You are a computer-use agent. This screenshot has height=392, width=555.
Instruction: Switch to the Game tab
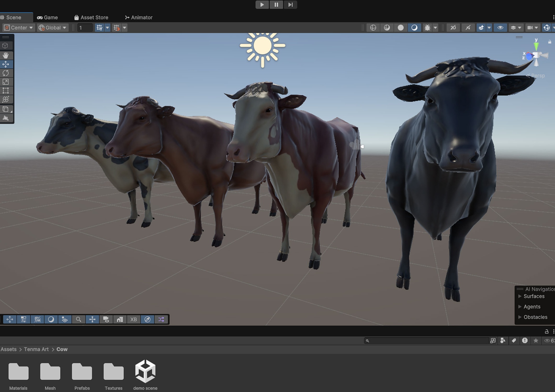click(x=47, y=17)
